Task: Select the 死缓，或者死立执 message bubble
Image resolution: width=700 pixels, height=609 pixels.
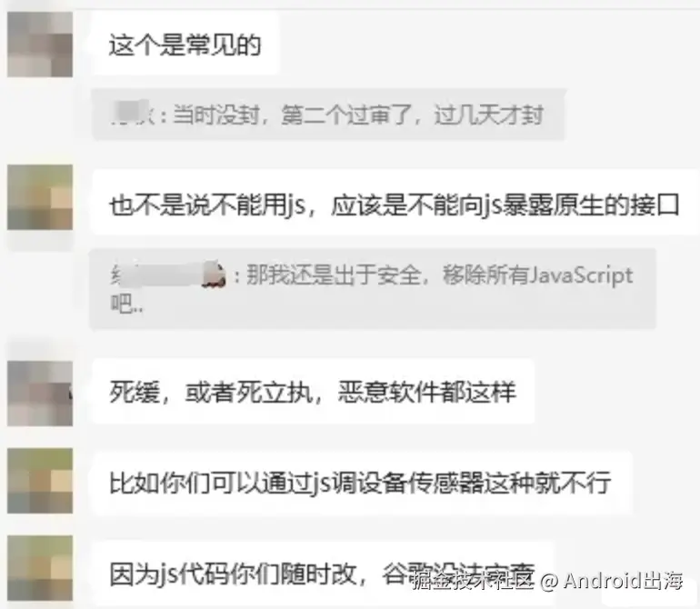Action: 313,392
